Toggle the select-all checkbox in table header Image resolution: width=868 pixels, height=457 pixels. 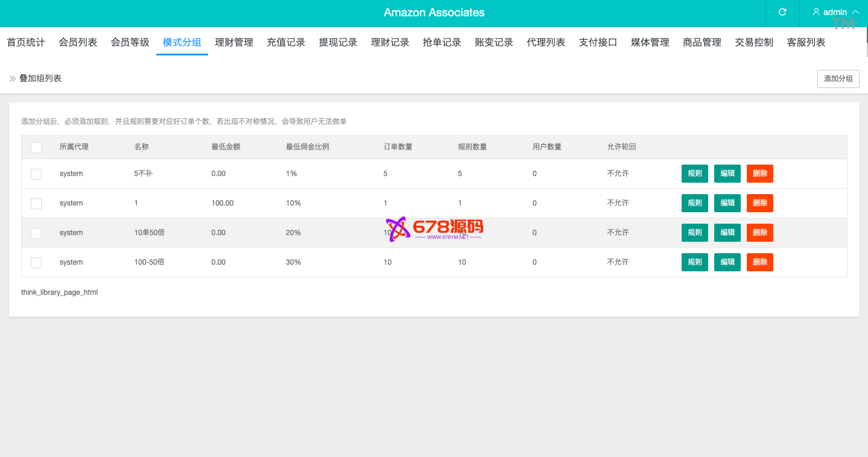pyautogui.click(x=36, y=147)
